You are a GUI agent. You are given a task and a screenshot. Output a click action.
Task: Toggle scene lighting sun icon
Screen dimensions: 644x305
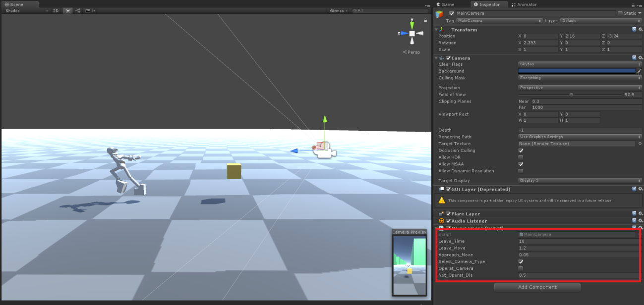(x=67, y=10)
